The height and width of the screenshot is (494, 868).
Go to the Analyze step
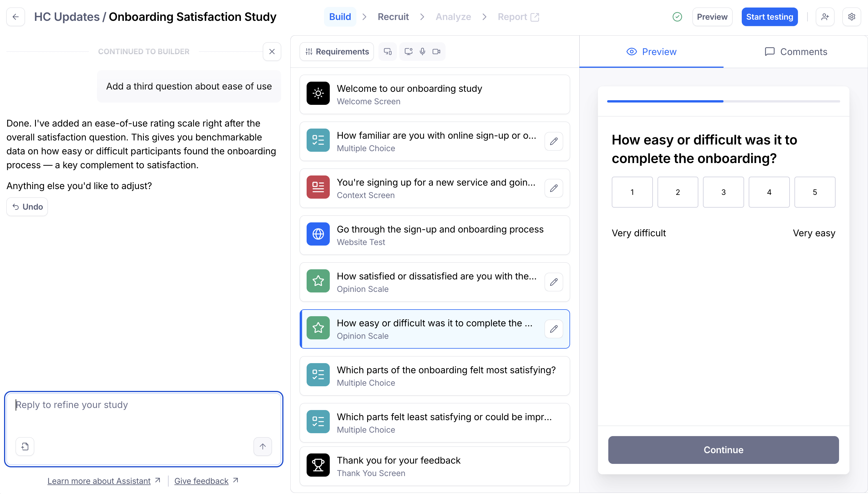point(453,17)
